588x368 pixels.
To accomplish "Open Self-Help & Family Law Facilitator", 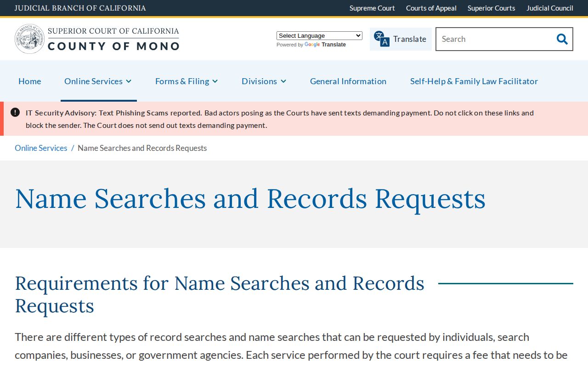I will click(474, 81).
